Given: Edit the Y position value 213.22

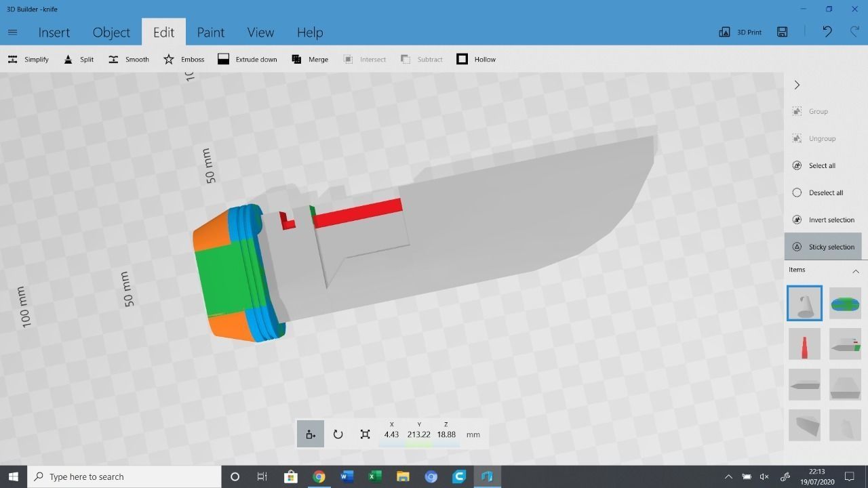Looking at the screenshot, I should click(418, 434).
